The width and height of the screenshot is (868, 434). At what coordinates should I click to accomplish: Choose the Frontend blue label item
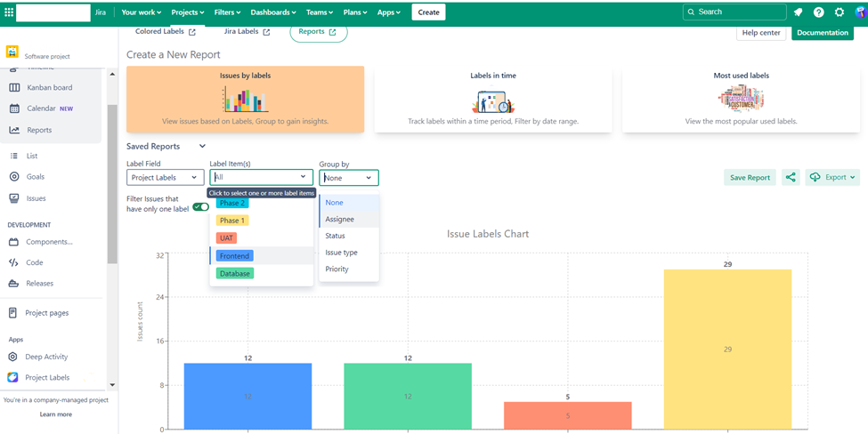pyautogui.click(x=235, y=256)
